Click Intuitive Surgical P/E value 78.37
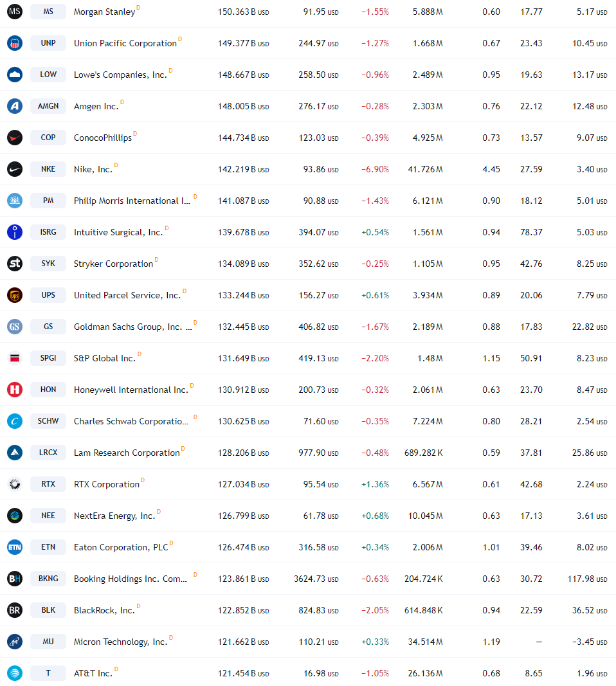Viewport: 616px width, 686px height. click(531, 232)
